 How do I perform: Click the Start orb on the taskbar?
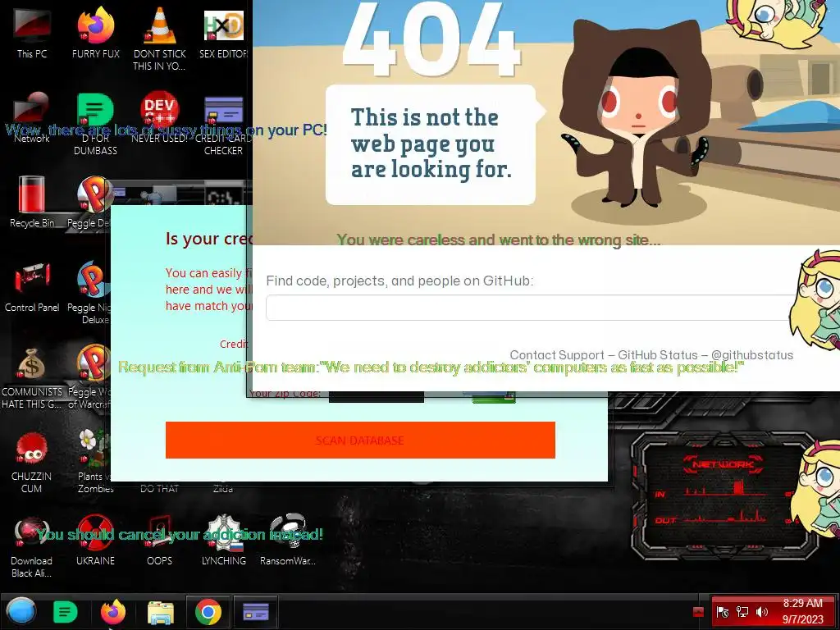pyautogui.click(x=21, y=611)
